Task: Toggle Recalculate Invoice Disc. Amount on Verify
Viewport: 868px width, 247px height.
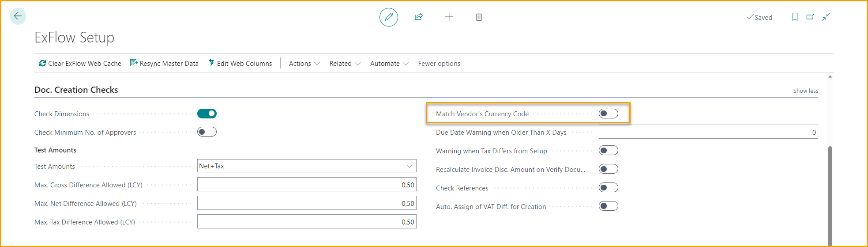Action: pyautogui.click(x=609, y=169)
